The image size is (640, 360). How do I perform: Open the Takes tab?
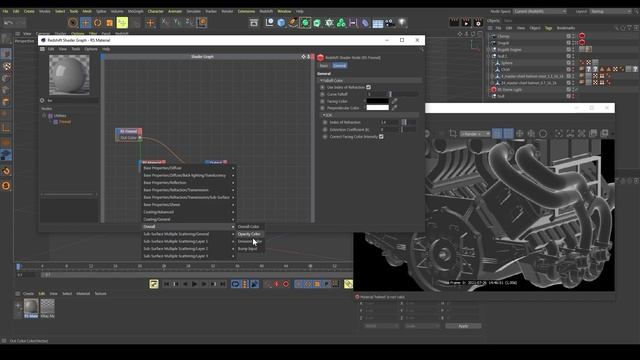pyautogui.click(x=508, y=20)
